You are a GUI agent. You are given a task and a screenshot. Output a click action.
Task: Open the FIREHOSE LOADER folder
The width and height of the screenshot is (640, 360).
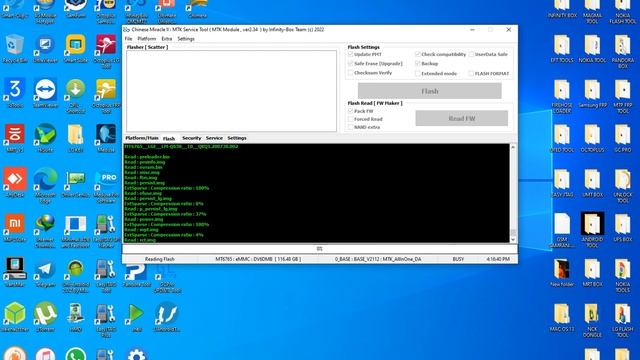pos(562,96)
